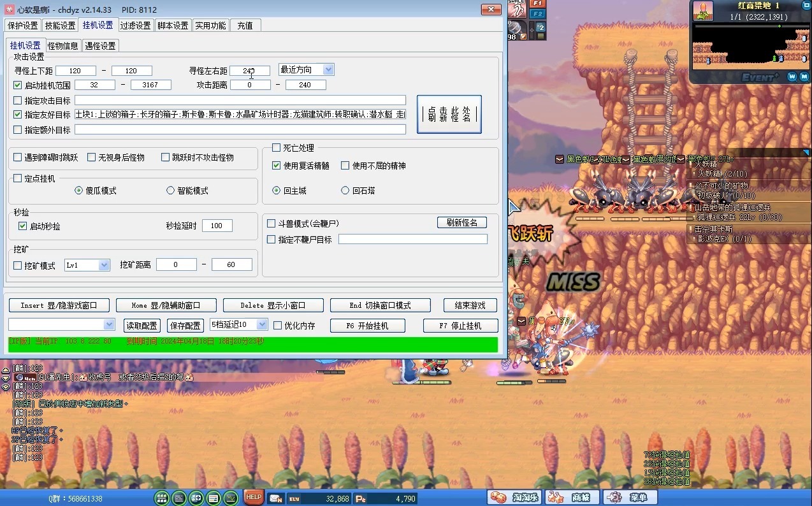Switch to 实用功能 tab

210,25
